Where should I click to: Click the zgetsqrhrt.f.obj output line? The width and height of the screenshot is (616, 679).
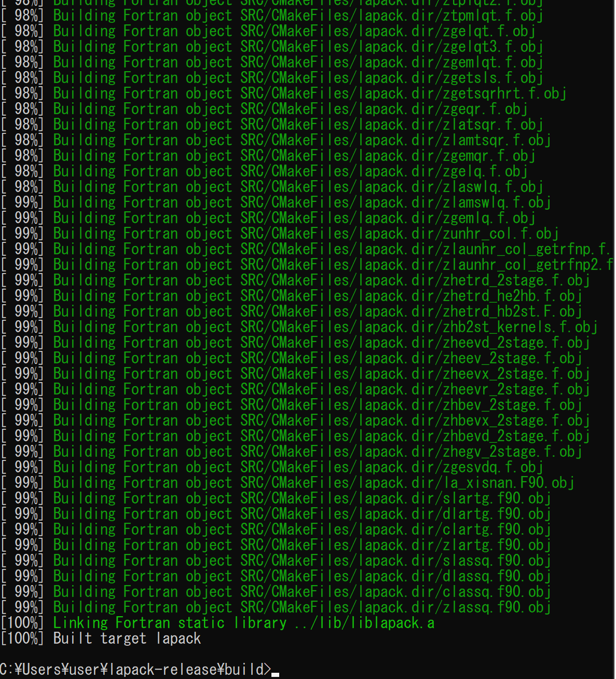point(283,93)
